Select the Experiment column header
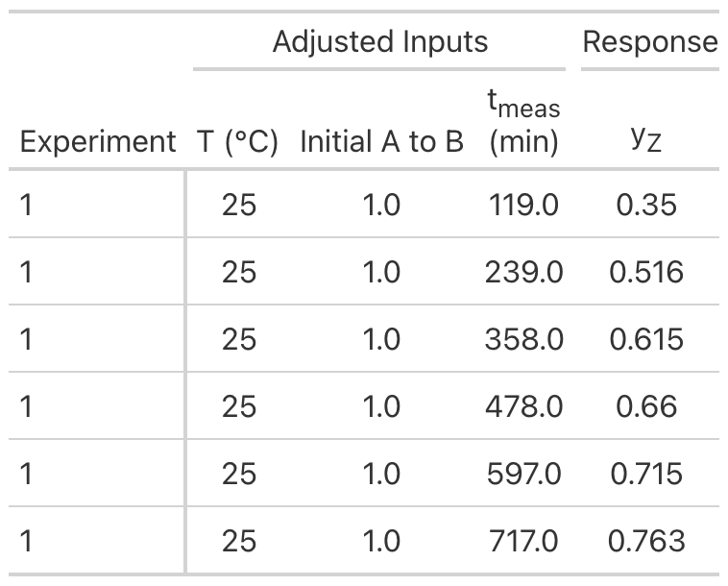728x586 pixels. [98, 141]
